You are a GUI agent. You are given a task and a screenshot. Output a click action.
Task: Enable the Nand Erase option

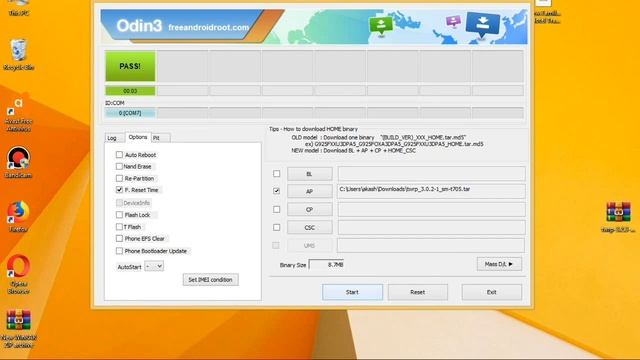pyautogui.click(x=119, y=166)
